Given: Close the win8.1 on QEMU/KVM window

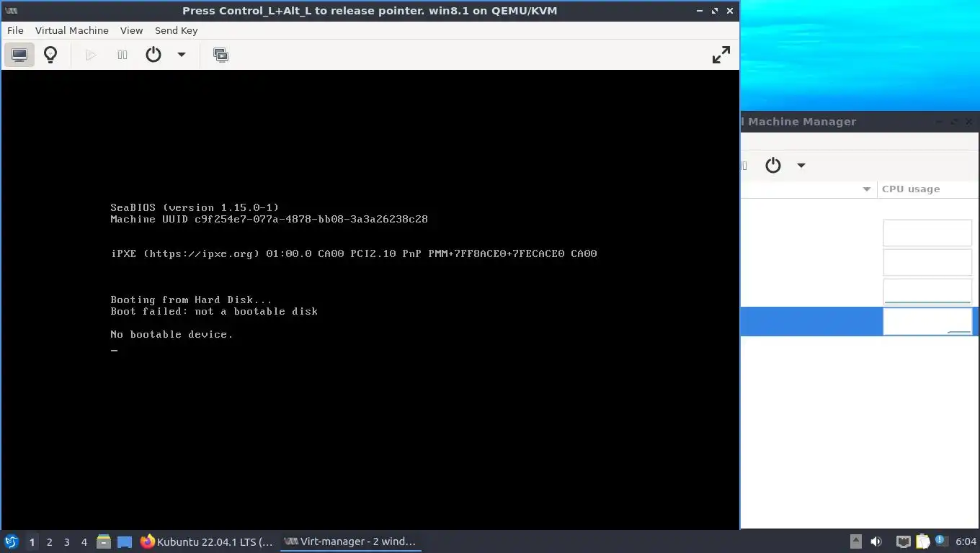Looking at the screenshot, I should (x=730, y=11).
